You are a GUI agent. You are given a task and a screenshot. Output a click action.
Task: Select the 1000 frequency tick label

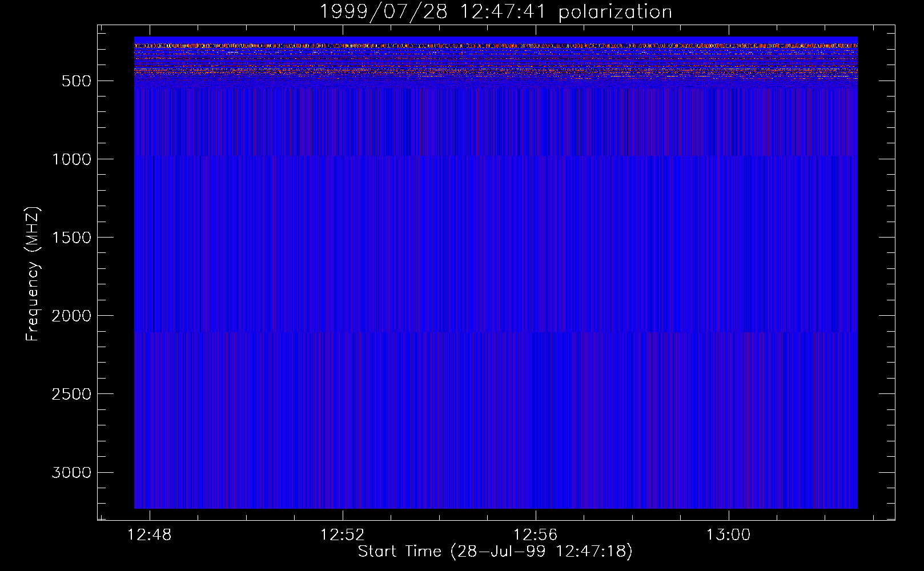point(71,159)
